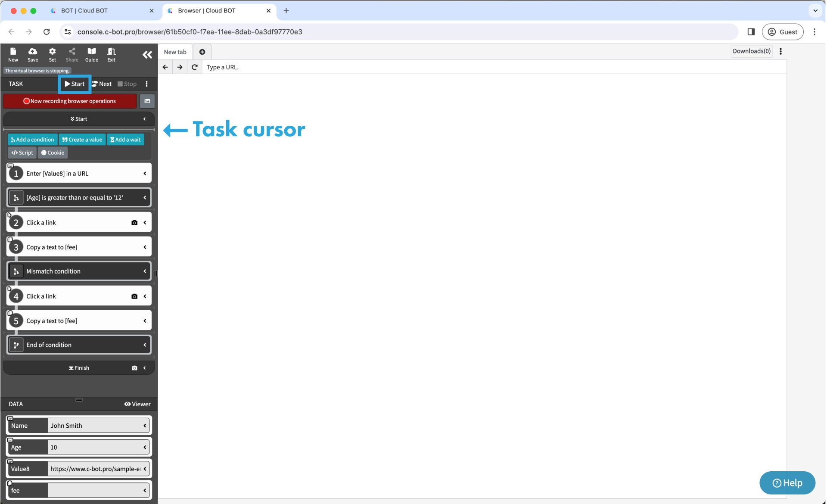827x504 pixels.
Task: Click the panel resize handle above DATA
Action: click(79, 400)
